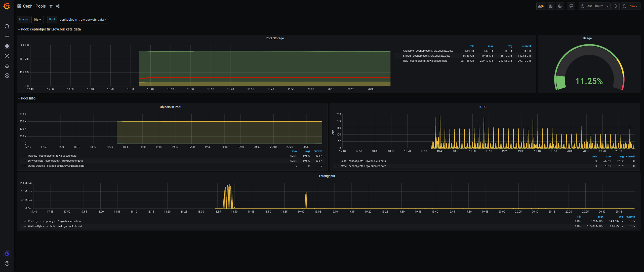Toggle Written Bytes series in Throughput legend
Viewport: 644px width, 272px height.
pyautogui.click(x=55, y=226)
